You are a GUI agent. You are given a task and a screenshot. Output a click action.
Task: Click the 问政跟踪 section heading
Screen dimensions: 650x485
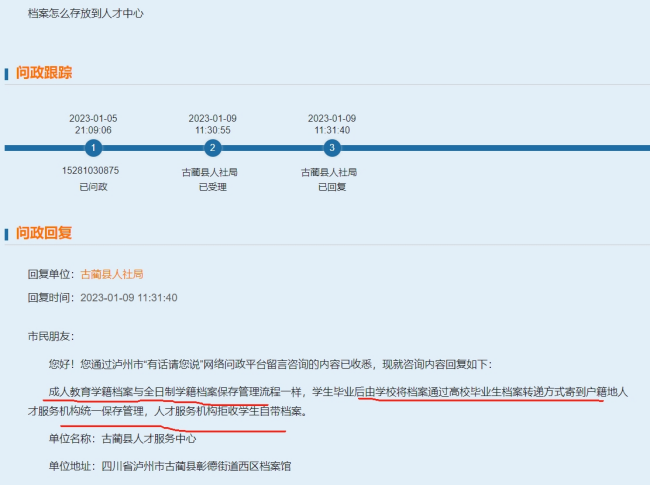43,73
